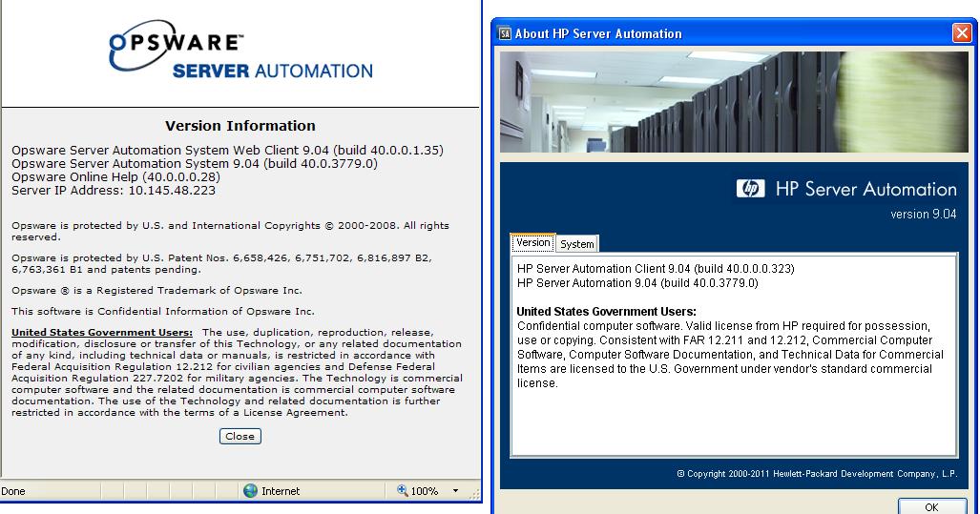The width and height of the screenshot is (980, 514).
Task: Click the Version Information heading
Action: tap(240, 126)
